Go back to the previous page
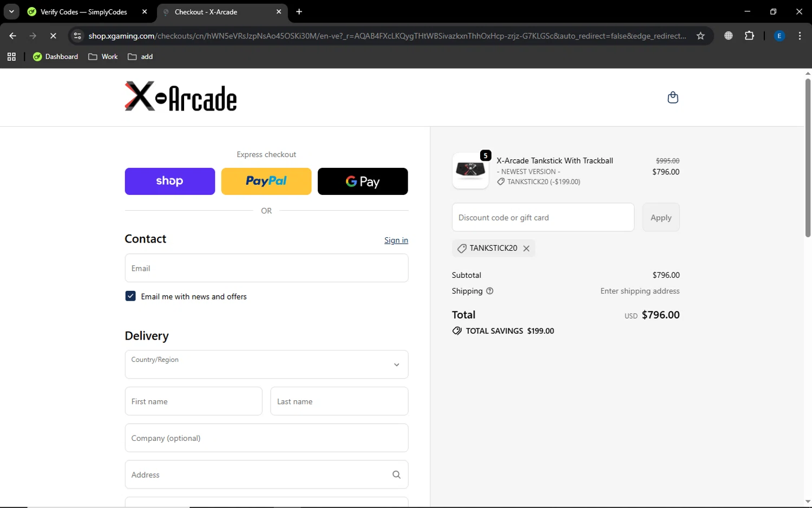 click(12, 36)
